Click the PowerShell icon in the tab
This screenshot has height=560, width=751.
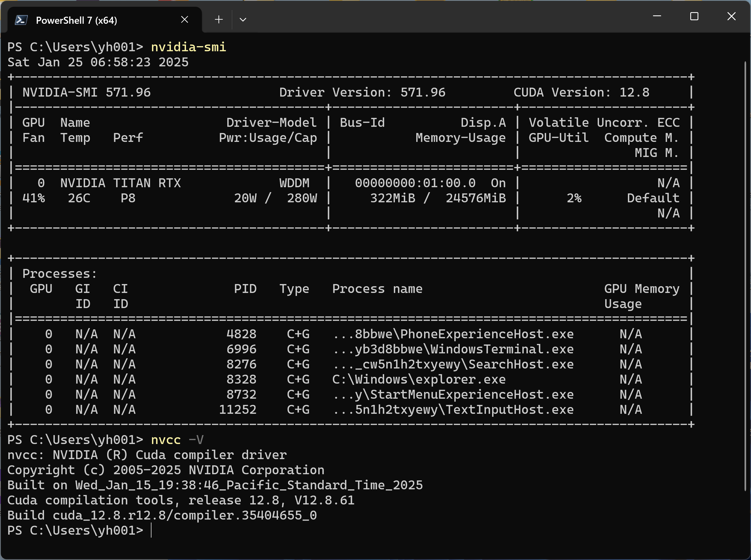click(x=21, y=20)
